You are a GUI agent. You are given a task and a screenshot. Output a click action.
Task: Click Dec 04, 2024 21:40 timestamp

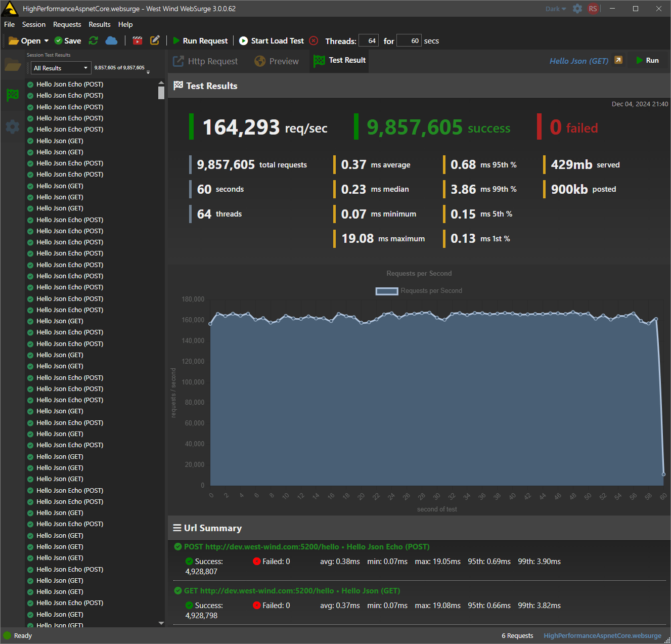640,104
